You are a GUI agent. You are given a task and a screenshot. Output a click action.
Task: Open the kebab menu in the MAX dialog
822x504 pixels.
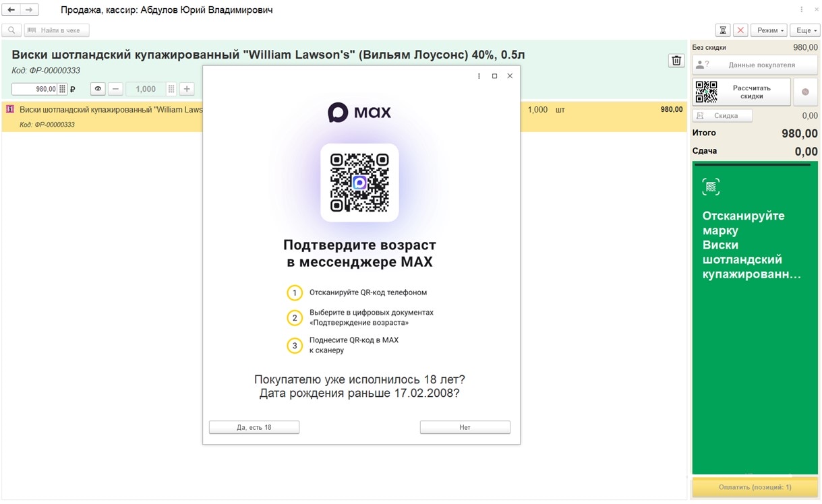pos(479,76)
